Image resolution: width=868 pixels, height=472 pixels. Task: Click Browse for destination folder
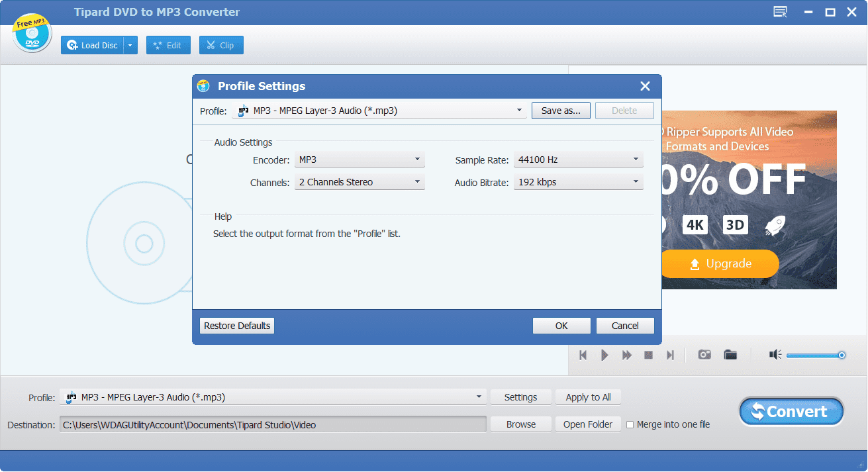pyautogui.click(x=521, y=424)
